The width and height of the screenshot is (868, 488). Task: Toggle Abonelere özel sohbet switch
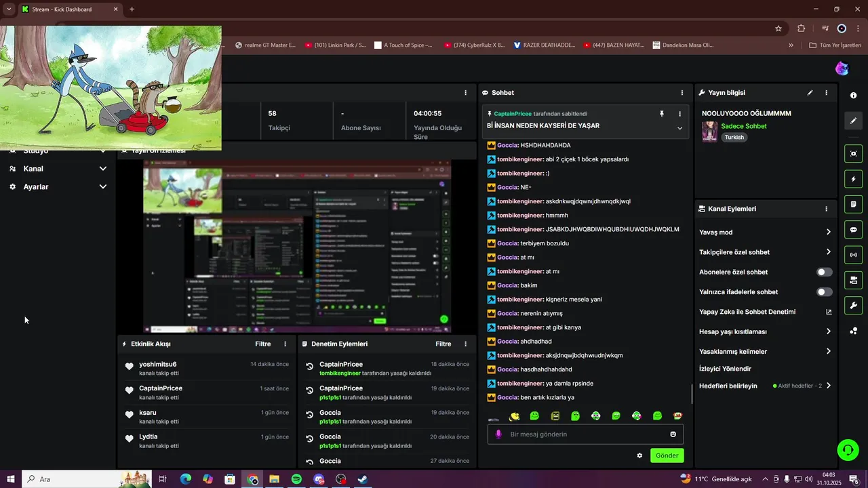tap(824, 272)
